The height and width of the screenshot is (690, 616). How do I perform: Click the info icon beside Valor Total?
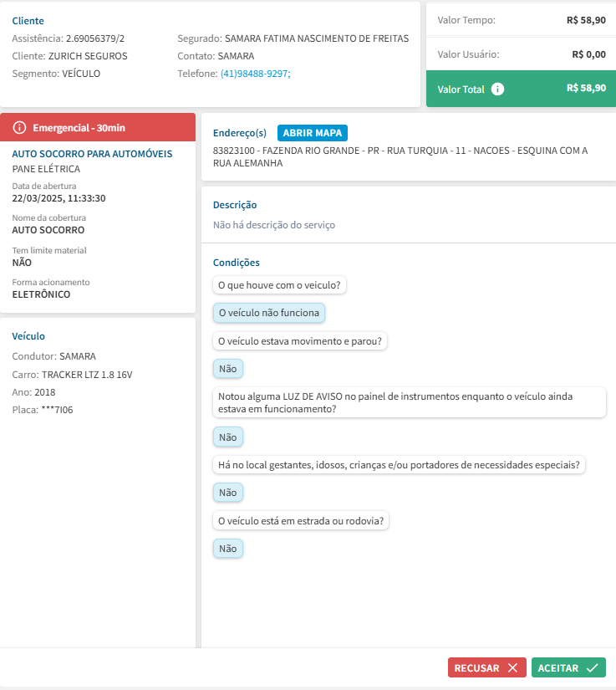point(497,89)
